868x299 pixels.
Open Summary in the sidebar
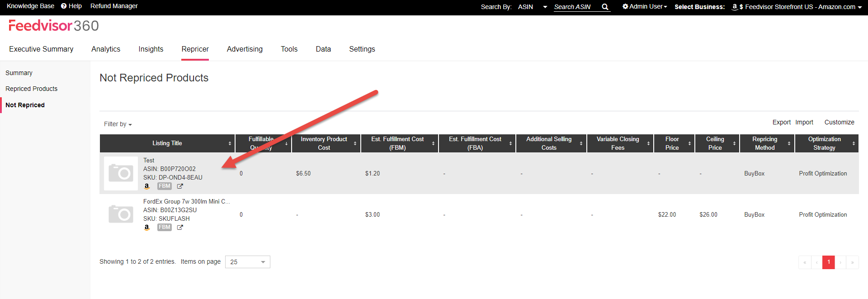pyautogui.click(x=19, y=73)
